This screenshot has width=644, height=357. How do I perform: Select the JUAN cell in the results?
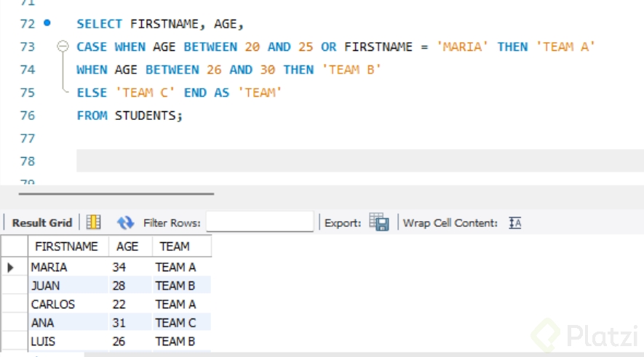coord(46,286)
